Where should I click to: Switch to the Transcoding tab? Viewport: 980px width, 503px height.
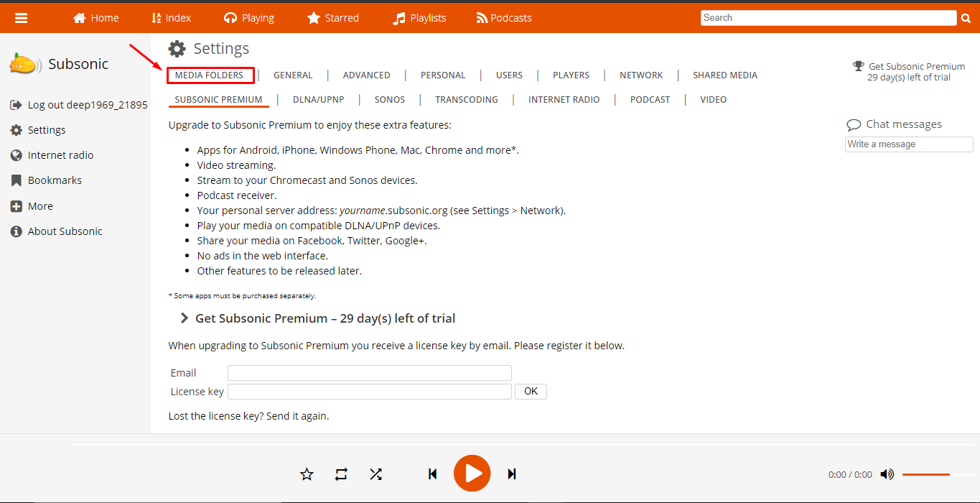pos(466,100)
